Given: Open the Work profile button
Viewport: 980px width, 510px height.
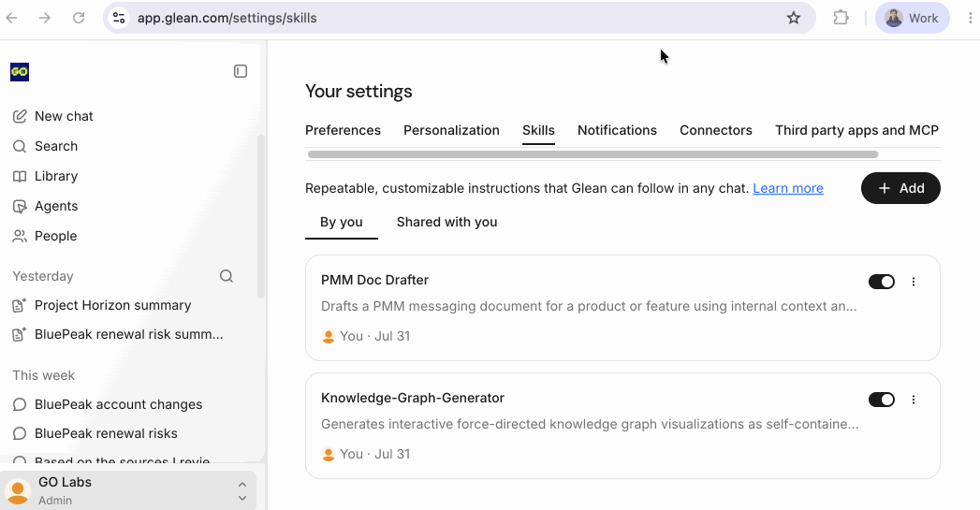Looking at the screenshot, I should tap(912, 18).
